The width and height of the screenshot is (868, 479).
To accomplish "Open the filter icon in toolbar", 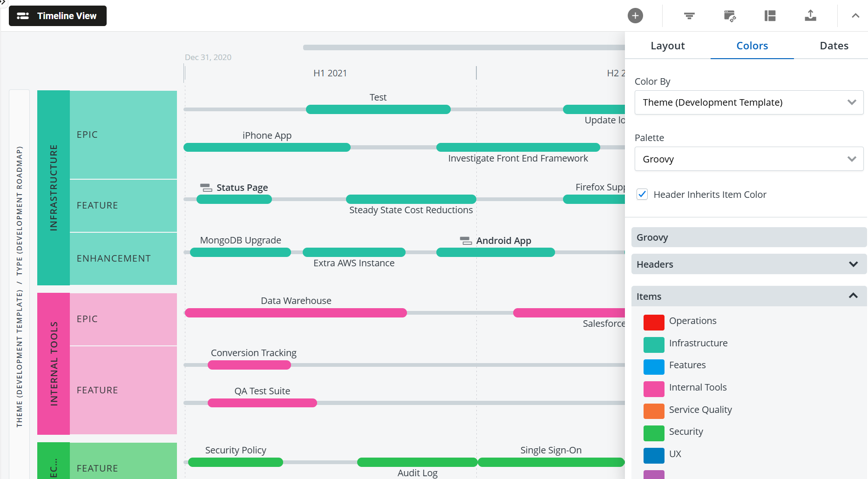I will [689, 16].
